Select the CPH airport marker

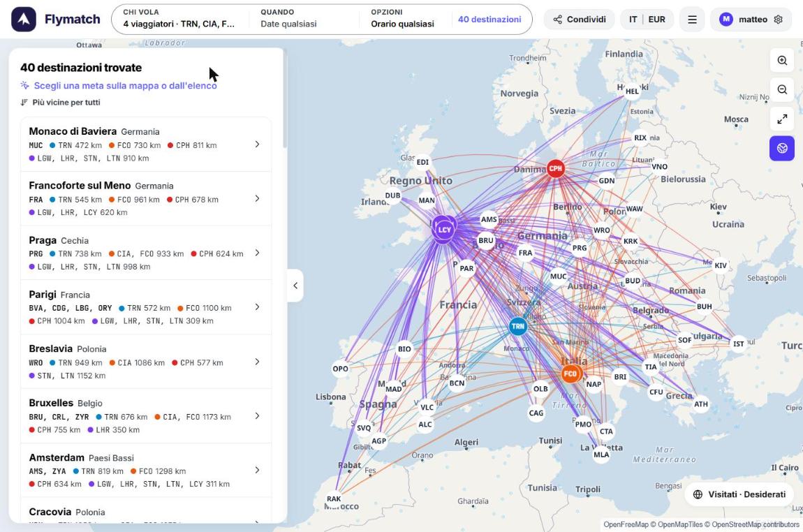point(556,168)
